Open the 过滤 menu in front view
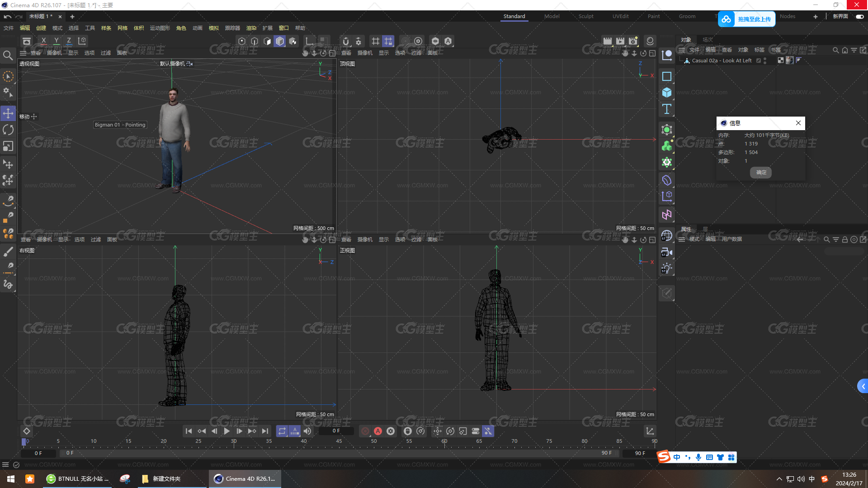This screenshot has height=488, width=868. tap(416, 239)
